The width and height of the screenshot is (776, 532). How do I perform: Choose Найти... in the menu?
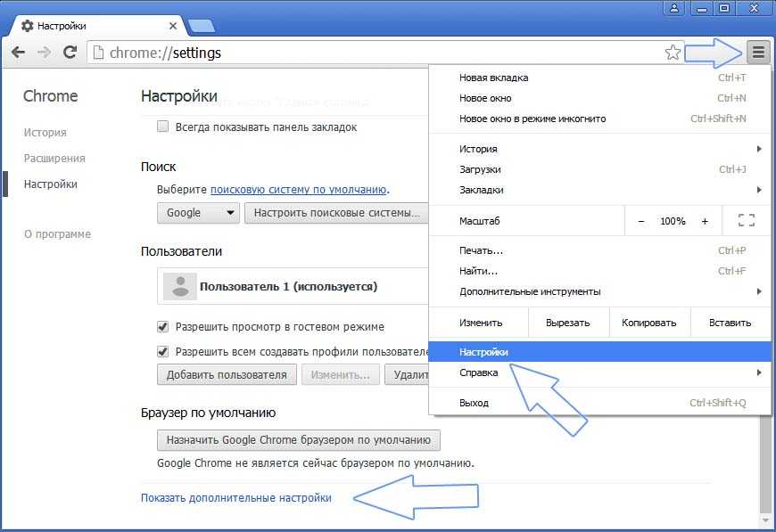(599, 271)
